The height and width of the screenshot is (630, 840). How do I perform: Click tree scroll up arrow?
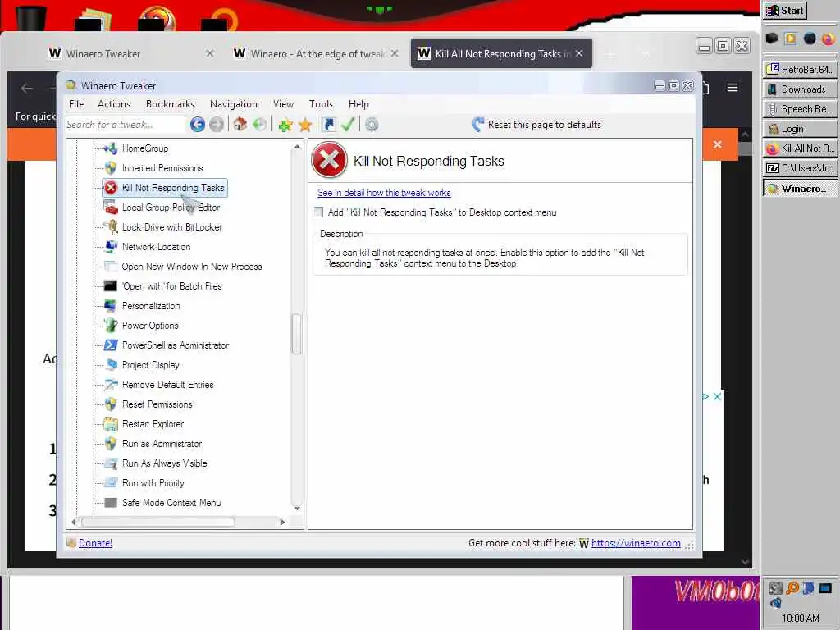point(297,146)
